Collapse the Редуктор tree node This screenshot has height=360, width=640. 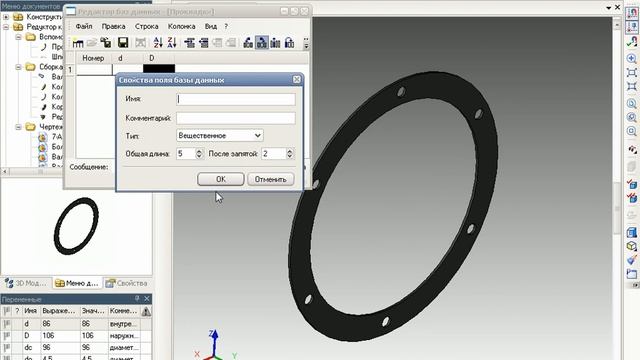6,27
